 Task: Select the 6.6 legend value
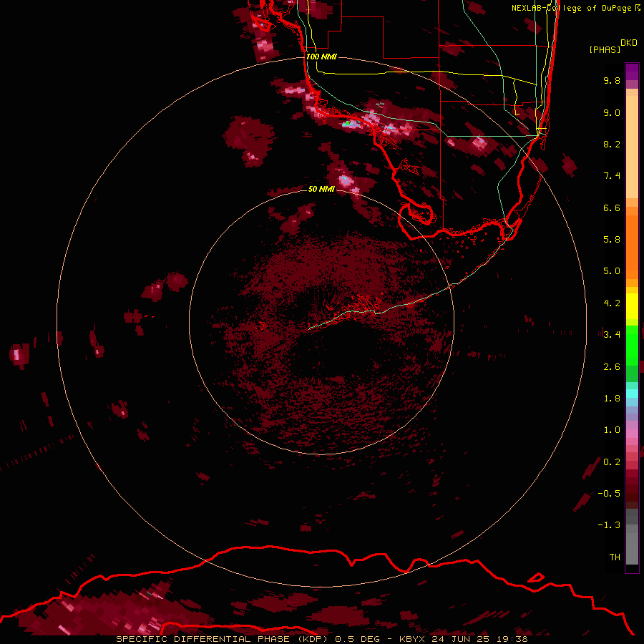(x=612, y=208)
